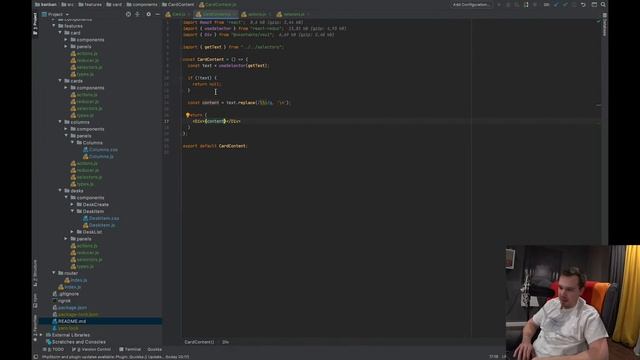Collapse the Columns subfolder arrow
640x360 pixels.
(72, 142)
